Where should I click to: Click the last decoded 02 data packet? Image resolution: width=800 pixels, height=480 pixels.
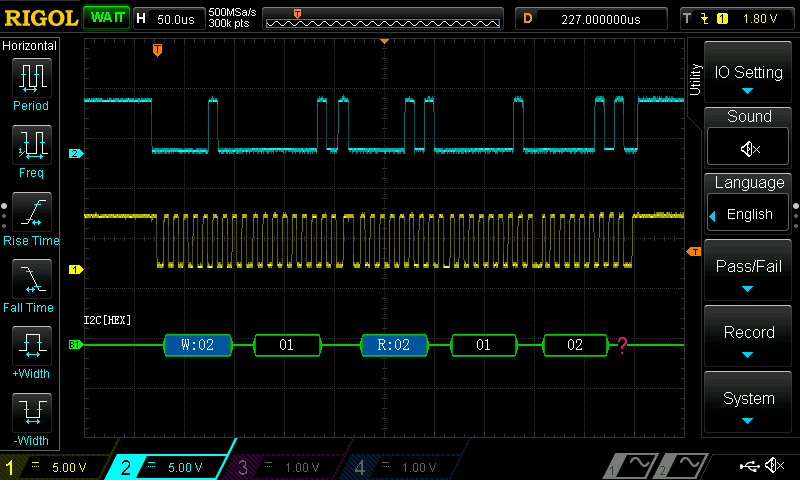(576, 345)
